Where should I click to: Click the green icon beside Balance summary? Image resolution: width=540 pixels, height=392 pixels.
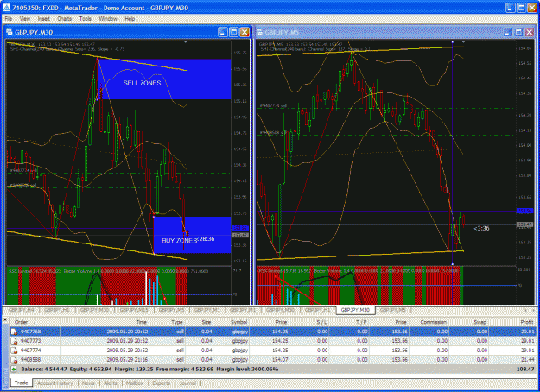(14, 369)
